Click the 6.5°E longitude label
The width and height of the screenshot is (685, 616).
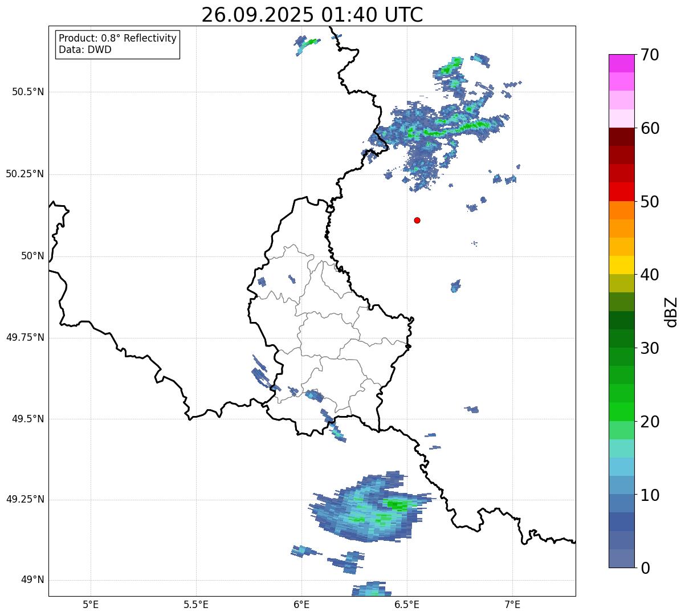(x=407, y=604)
